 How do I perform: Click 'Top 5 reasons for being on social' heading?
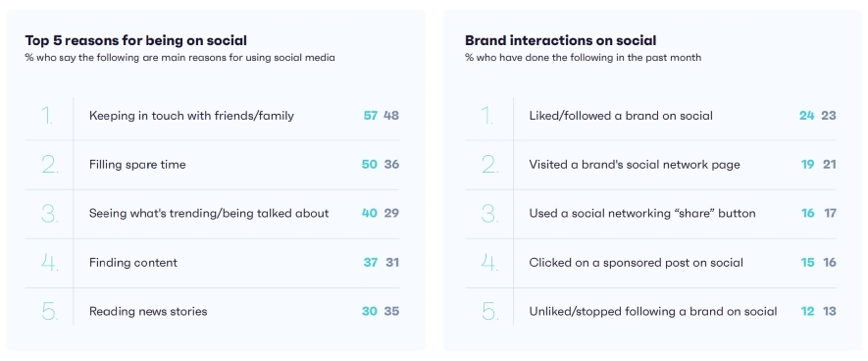[x=135, y=40]
